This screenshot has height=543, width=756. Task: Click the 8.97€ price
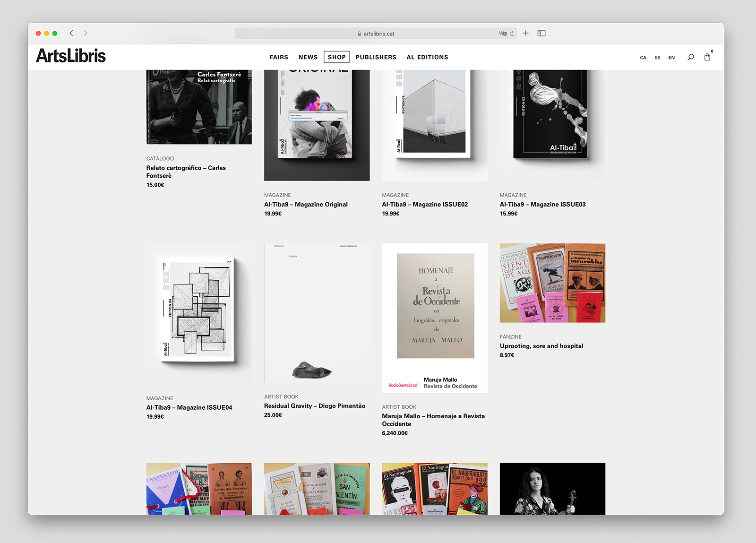tap(507, 355)
